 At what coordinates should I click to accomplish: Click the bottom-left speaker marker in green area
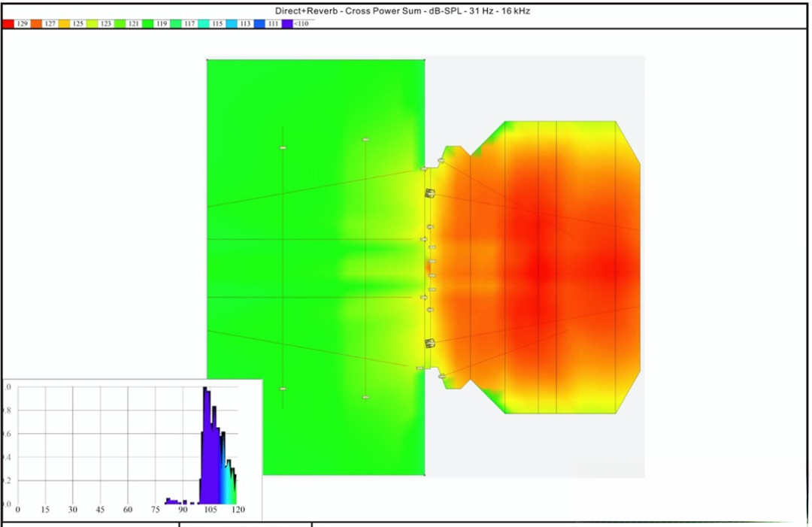click(x=283, y=389)
